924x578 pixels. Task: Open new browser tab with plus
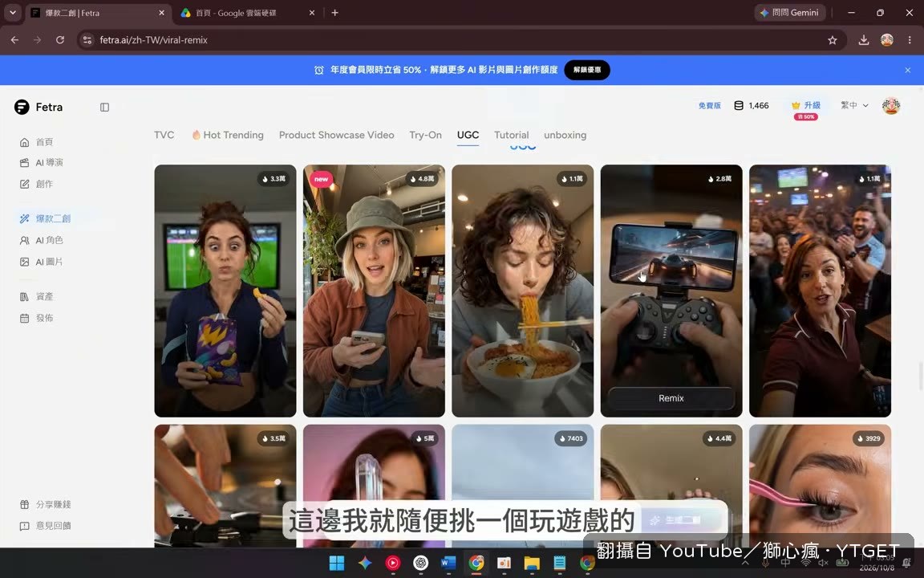tap(334, 12)
